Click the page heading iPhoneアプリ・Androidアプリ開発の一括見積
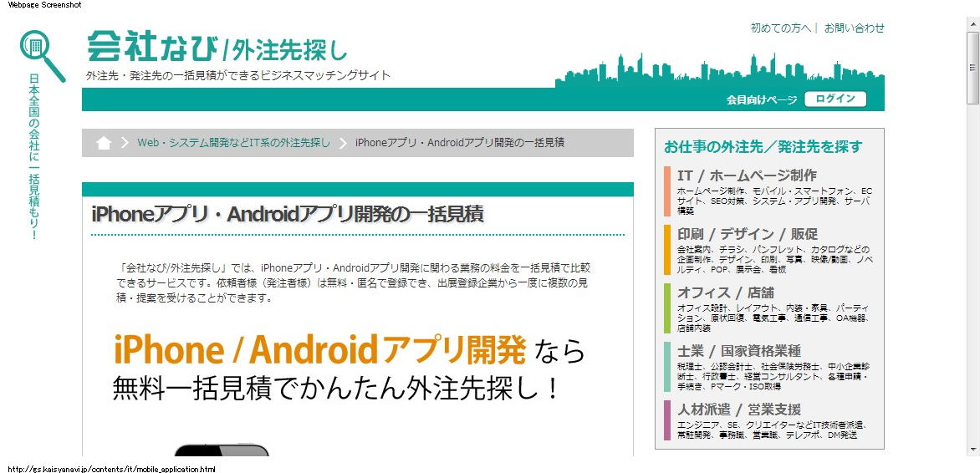This screenshot has width=980, height=473. tap(288, 214)
